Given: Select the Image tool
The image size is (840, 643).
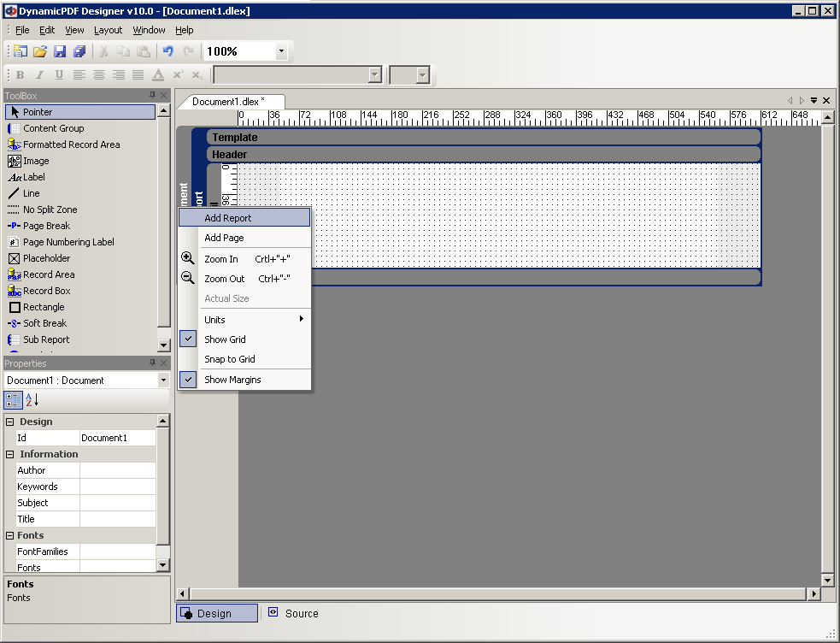Looking at the screenshot, I should 80,161.
